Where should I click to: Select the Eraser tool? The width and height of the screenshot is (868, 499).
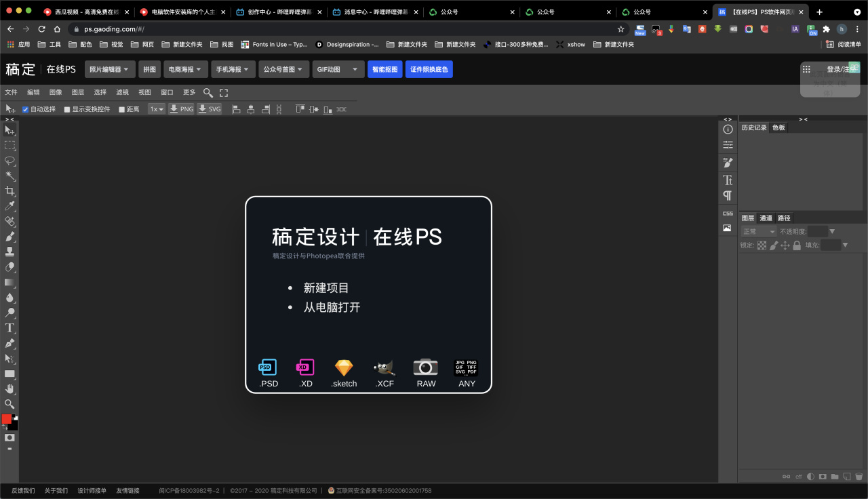point(10,267)
